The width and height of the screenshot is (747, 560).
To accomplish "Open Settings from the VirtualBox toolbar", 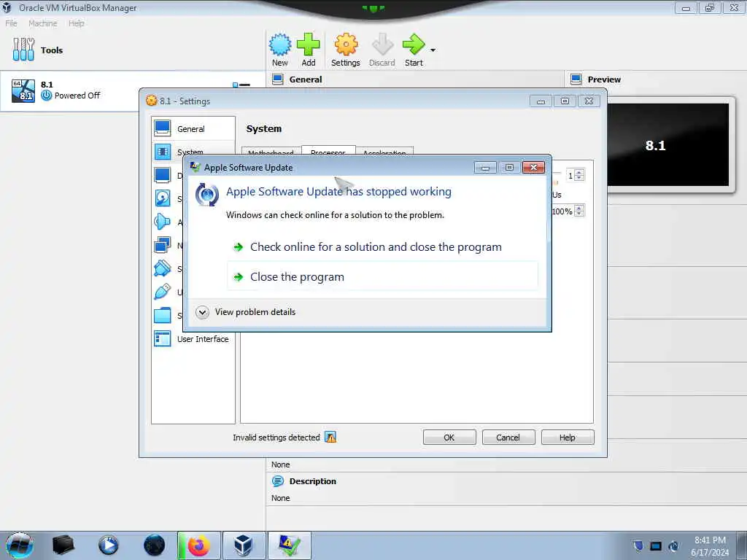I will (x=345, y=50).
